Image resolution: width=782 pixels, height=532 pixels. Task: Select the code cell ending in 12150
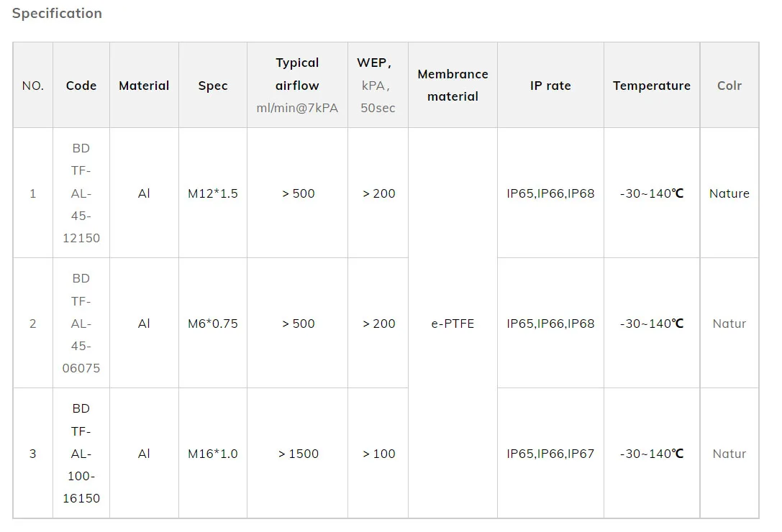click(81, 193)
